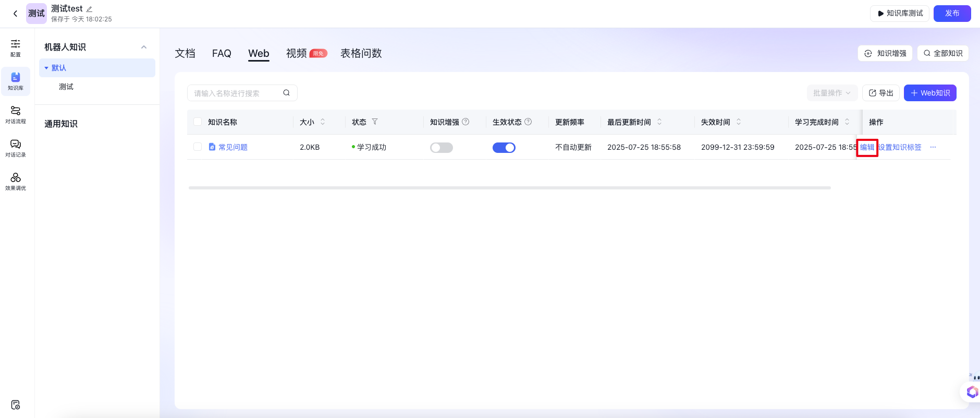Open 知识库 in the sidebar
980x418 pixels.
coord(16,81)
